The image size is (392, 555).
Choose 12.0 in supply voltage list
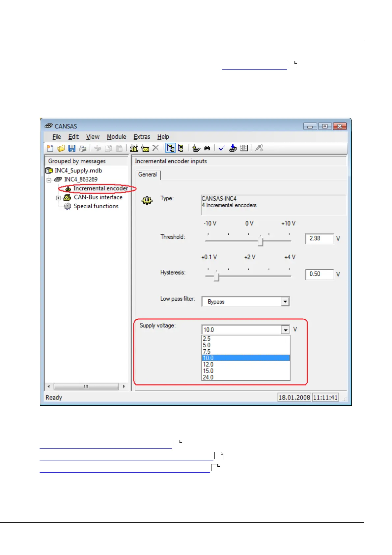246,365
